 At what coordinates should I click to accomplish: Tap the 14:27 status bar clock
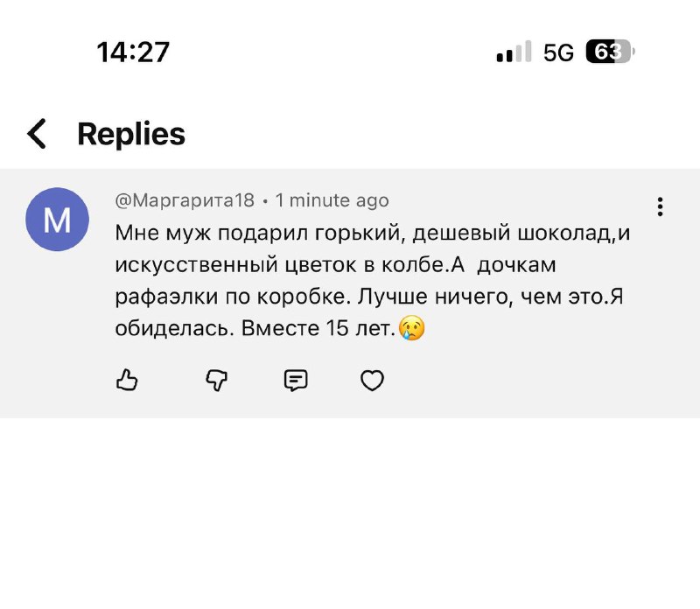133,52
